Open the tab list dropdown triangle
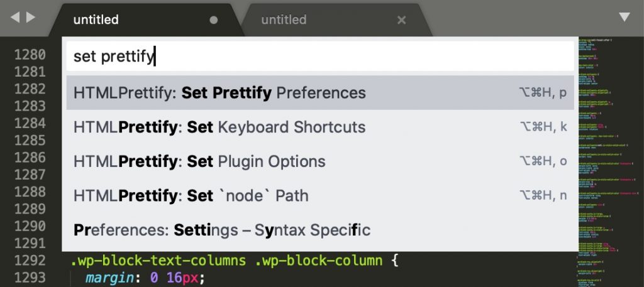The height and width of the screenshot is (287, 644). [x=625, y=17]
